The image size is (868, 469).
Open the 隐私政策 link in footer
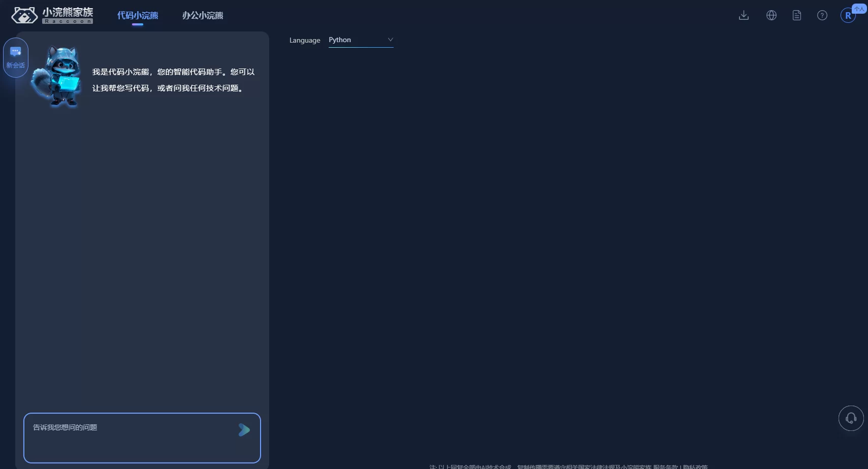click(695, 466)
